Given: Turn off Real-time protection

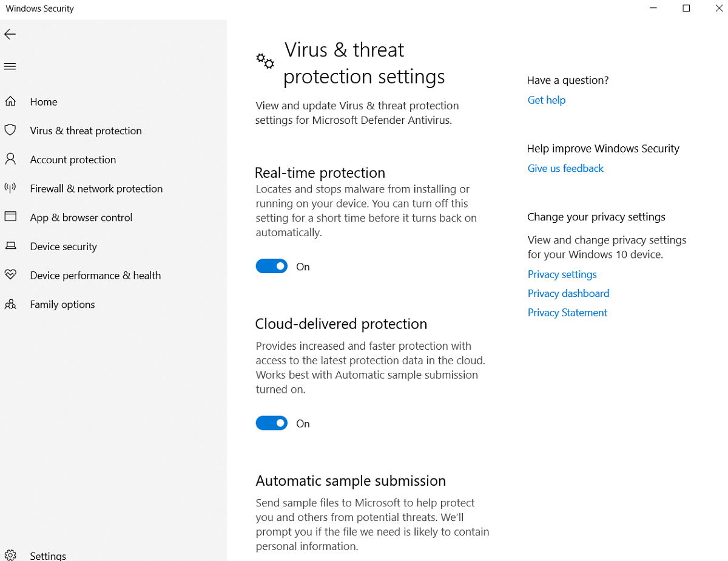Looking at the screenshot, I should 271,266.
